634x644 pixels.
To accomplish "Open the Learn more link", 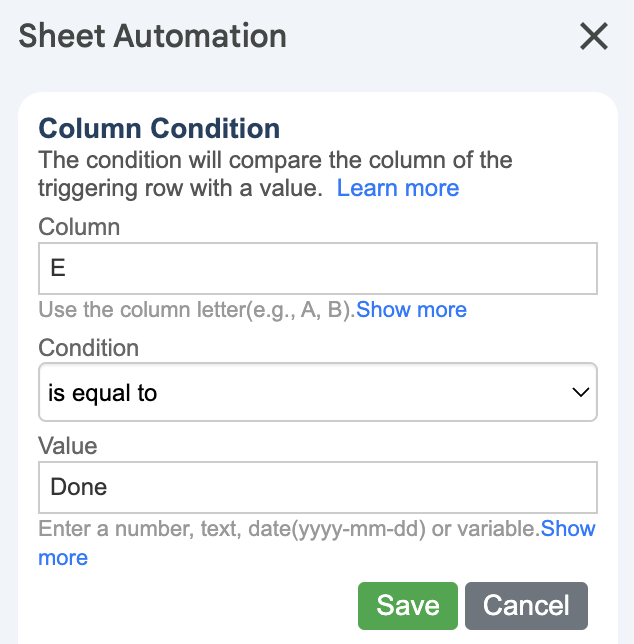I will click(397, 188).
